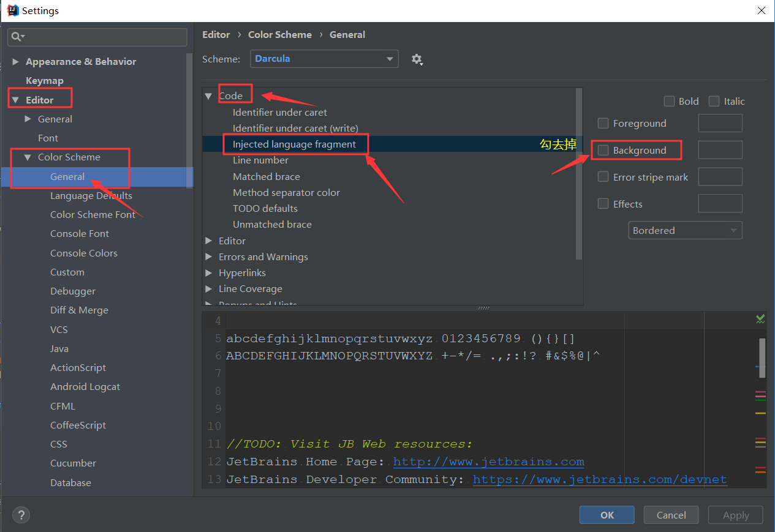Screen dimensions: 775x532
Task: Open Cucumber color scheme page
Action: (x=74, y=463)
